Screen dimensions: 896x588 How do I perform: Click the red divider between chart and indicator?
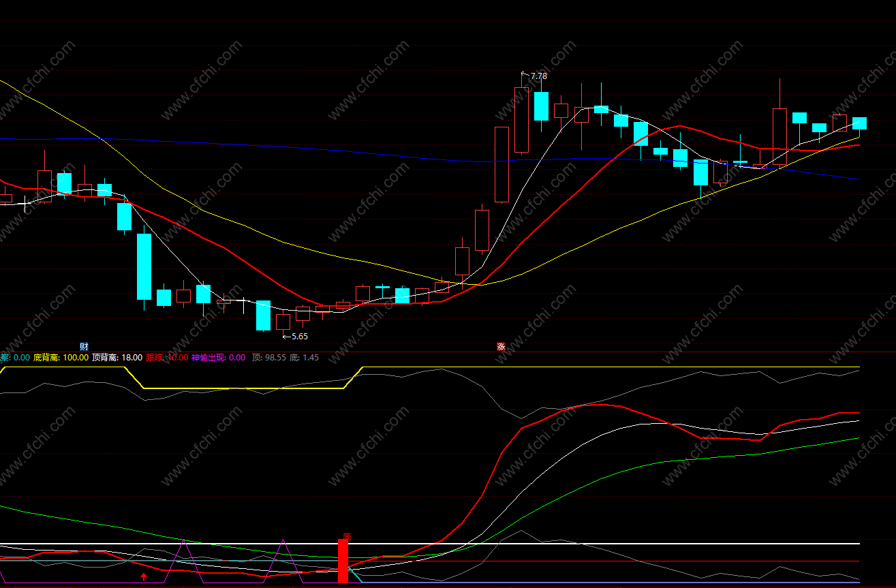448,352
